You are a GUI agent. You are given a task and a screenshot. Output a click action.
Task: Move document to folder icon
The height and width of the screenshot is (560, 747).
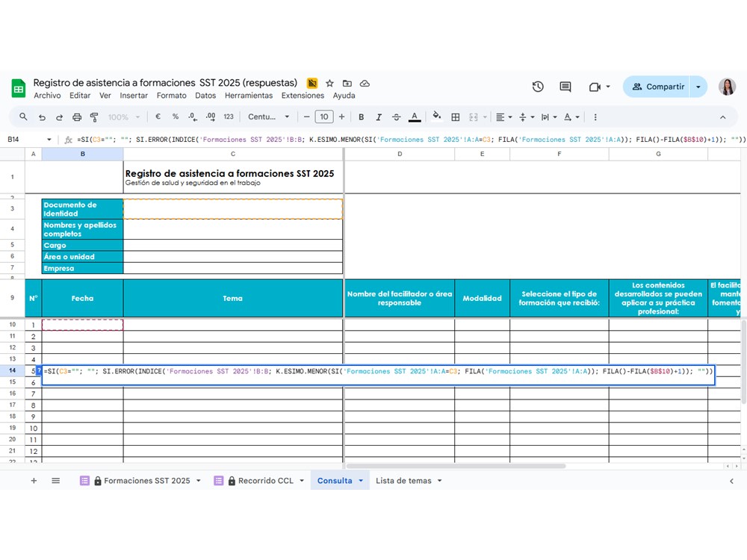coord(347,84)
